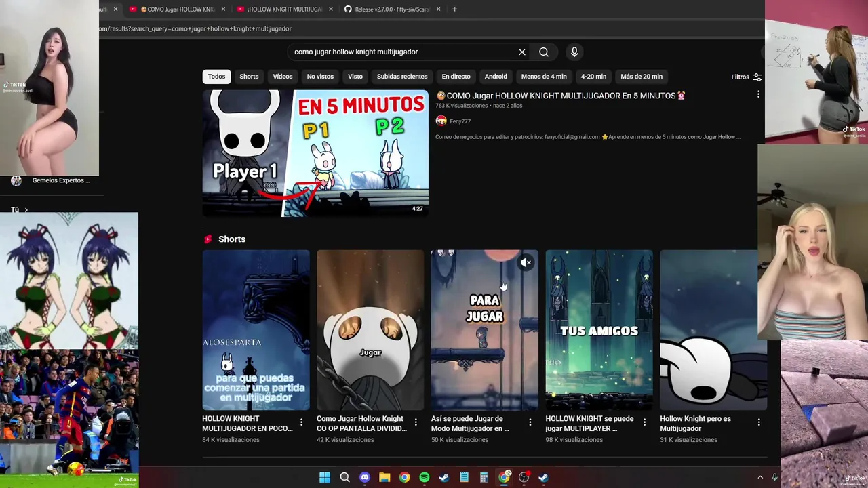This screenshot has width=868, height=488.
Task: Open File Explorer from the taskbar
Action: (x=384, y=477)
